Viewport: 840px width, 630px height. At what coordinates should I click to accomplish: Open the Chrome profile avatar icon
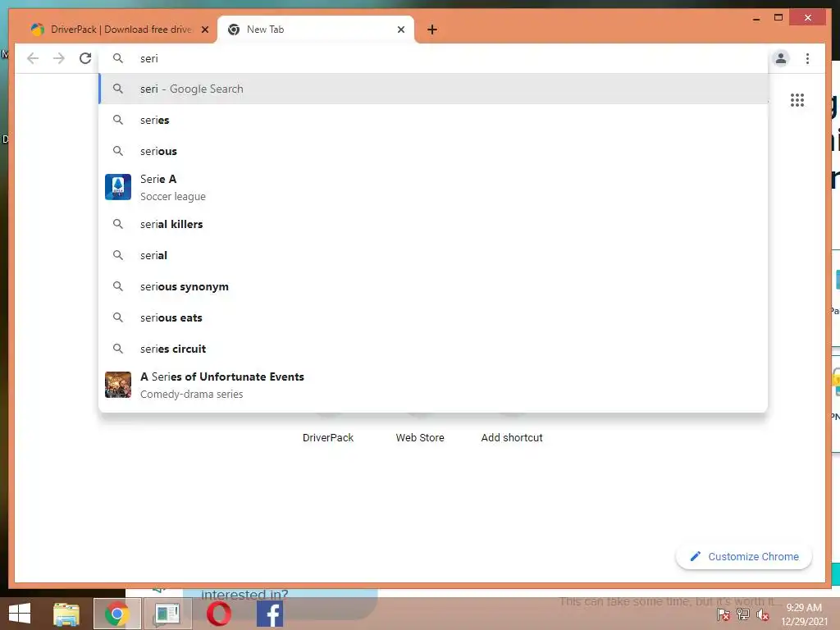pos(781,58)
